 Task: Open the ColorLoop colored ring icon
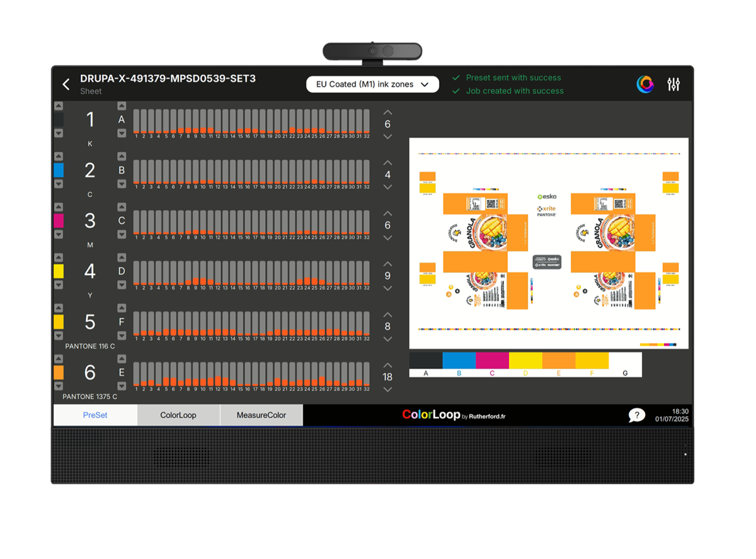pos(645,84)
